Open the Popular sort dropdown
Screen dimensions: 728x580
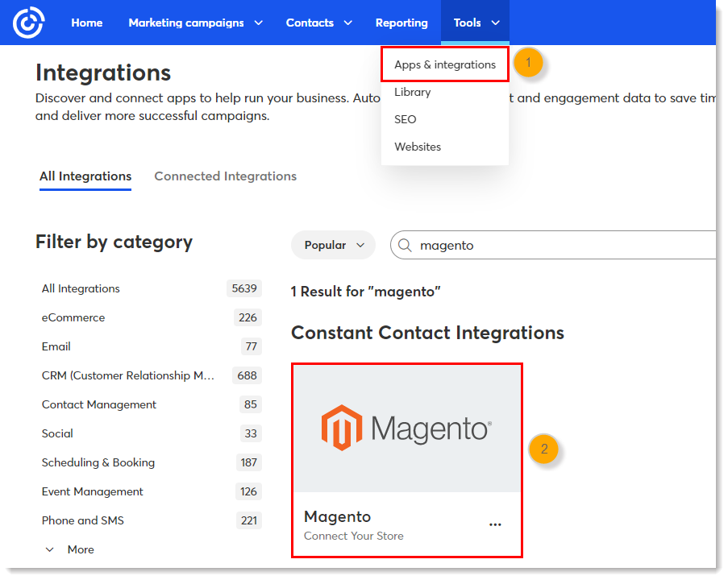[x=332, y=245]
